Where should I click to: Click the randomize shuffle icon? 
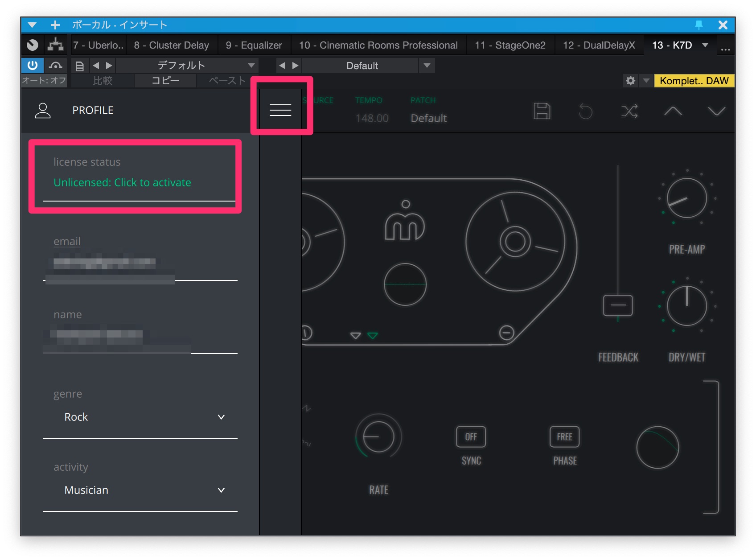(x=629, y=111)
